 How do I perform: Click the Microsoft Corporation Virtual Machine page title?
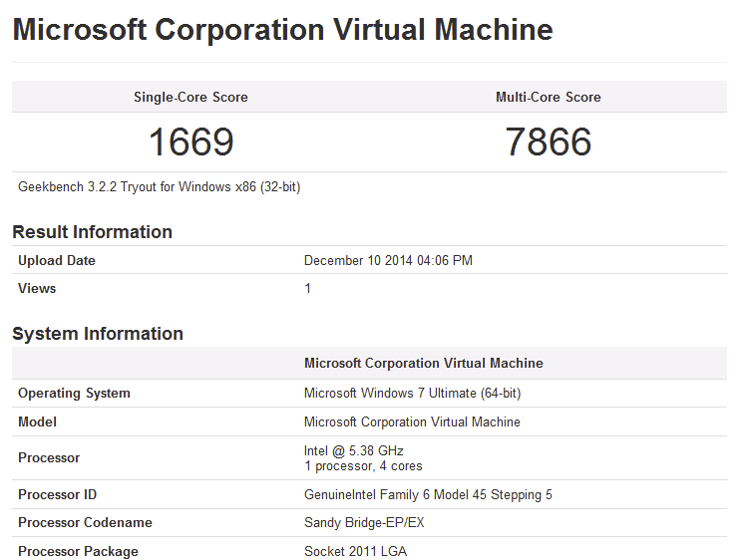(282, 29)
